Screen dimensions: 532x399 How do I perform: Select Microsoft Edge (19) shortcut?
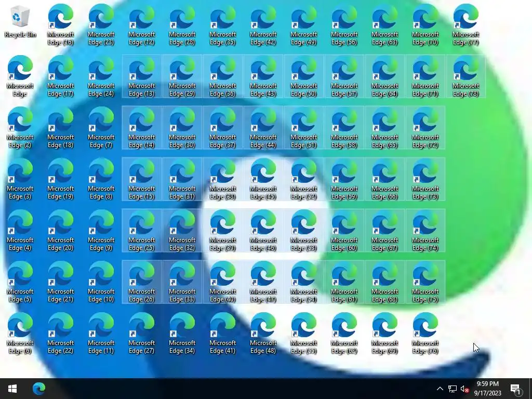click(60, 179)
